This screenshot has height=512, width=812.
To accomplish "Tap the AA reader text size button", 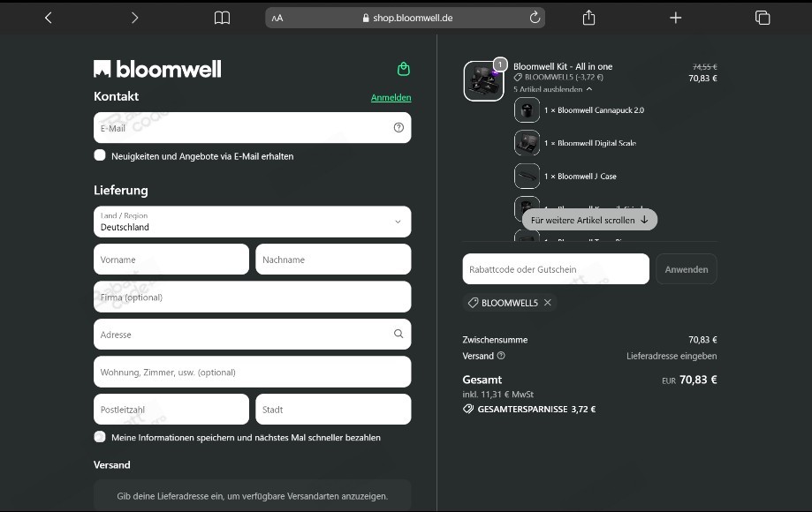I will coord(277,19).
